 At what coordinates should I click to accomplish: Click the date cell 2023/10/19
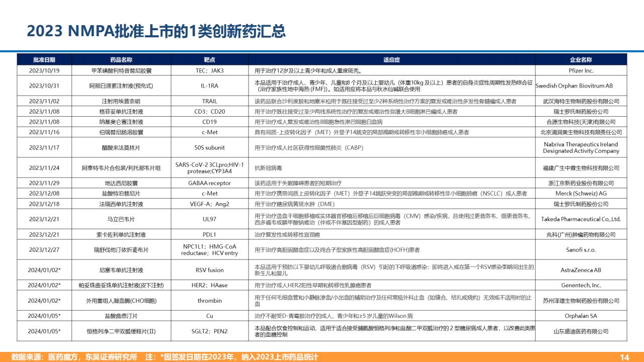tap(44, 71)
